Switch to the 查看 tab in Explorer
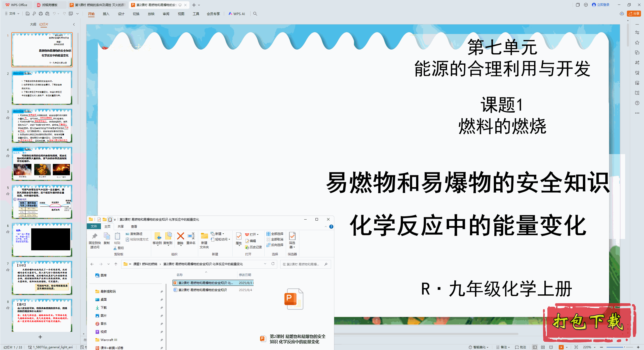Screen dimensions: 644x350 coord(134,226)
